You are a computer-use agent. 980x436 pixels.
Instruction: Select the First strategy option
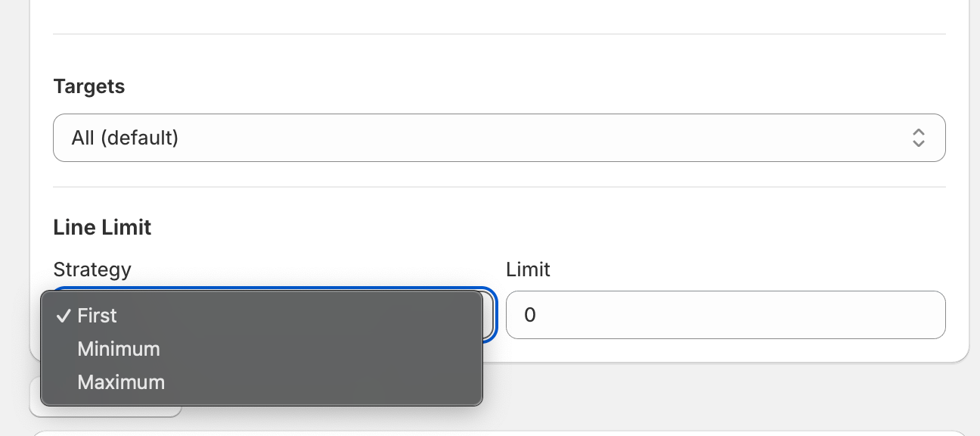[97, 316]
